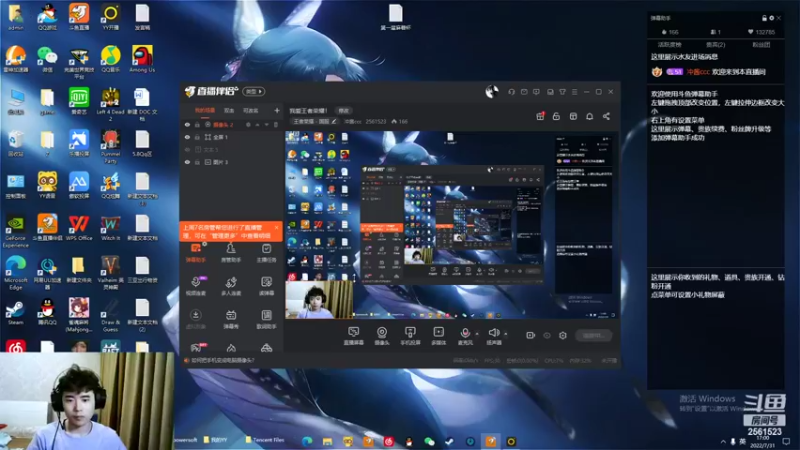The height and width of the screenshot is (450, 800).
Task: Open Microsoft Edge from the taskbar
Action: [x=307, y=441]
